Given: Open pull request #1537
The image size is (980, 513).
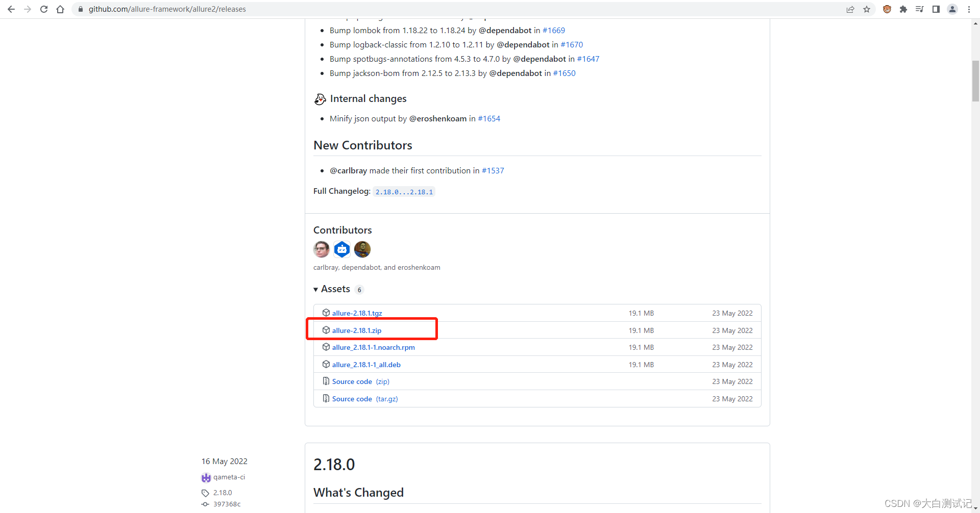Looking at the screenshot, I should pos(493,171).
